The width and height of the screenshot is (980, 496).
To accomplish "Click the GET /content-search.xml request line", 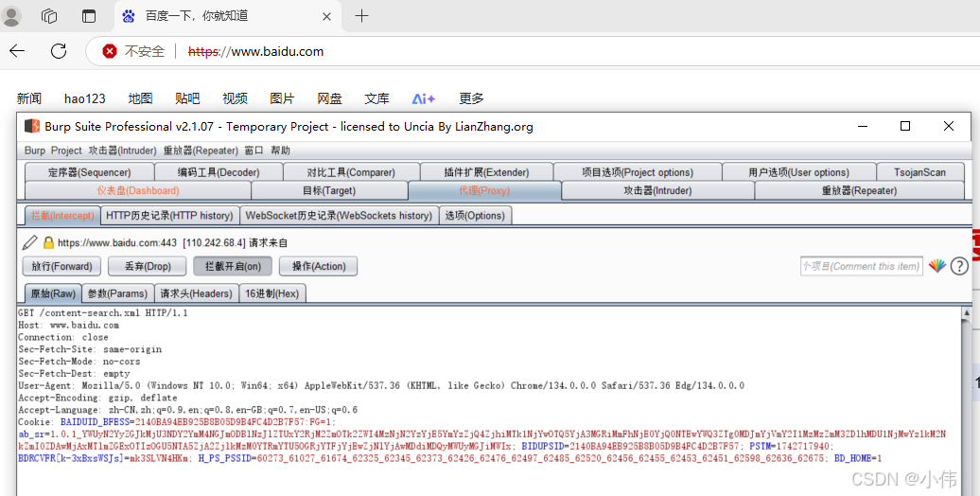I will pos(103,312).
